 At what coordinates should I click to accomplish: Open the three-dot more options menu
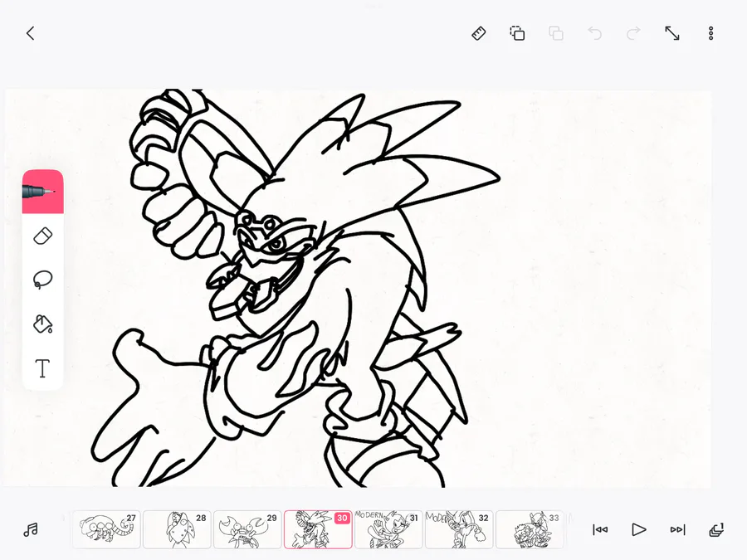pyautogui.click(x=710, y=33)
